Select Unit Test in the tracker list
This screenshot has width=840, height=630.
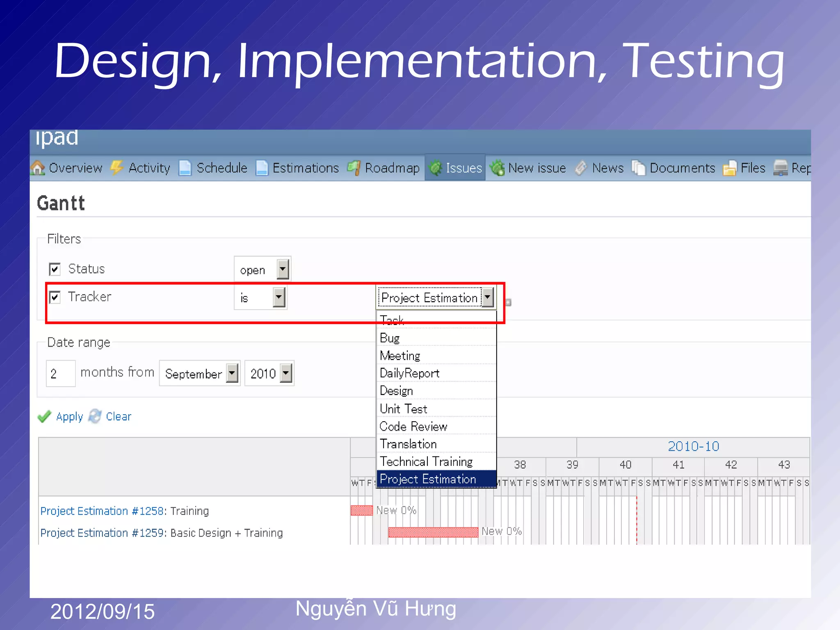(x=436, y=409)
